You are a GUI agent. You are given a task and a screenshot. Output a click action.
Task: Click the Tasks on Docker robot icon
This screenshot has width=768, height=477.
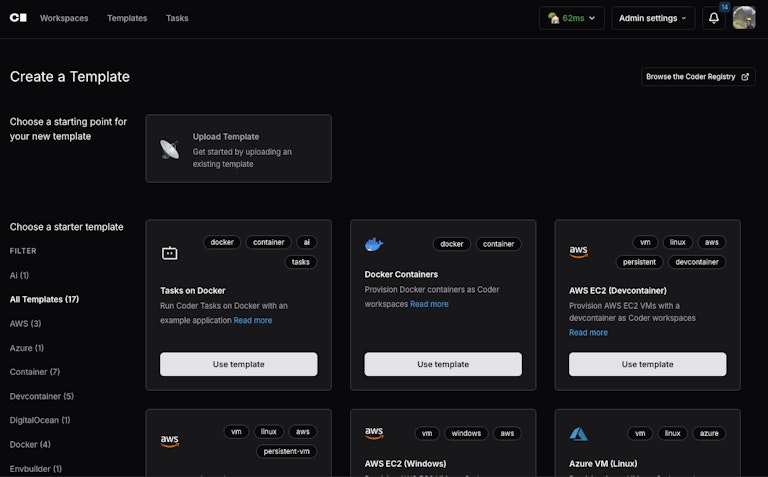pyautogui.click(x=169, y=253)
